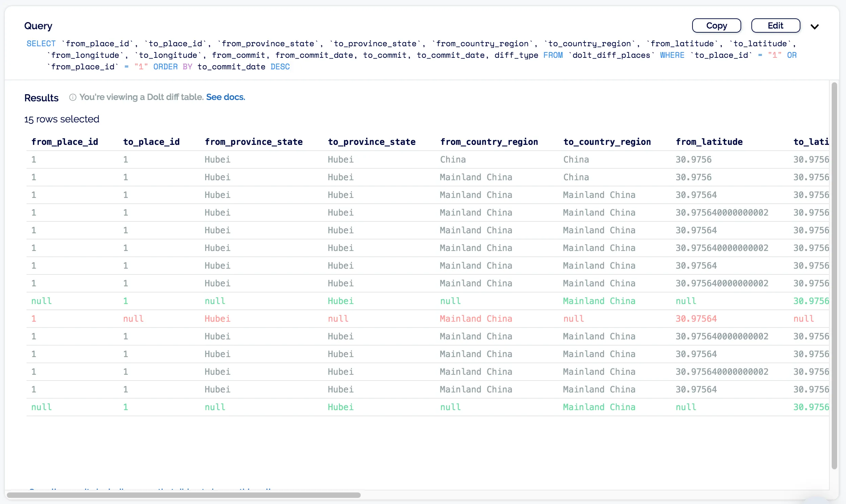Click the red 30.97564 from_latitude cell

(x=696, y=319)
